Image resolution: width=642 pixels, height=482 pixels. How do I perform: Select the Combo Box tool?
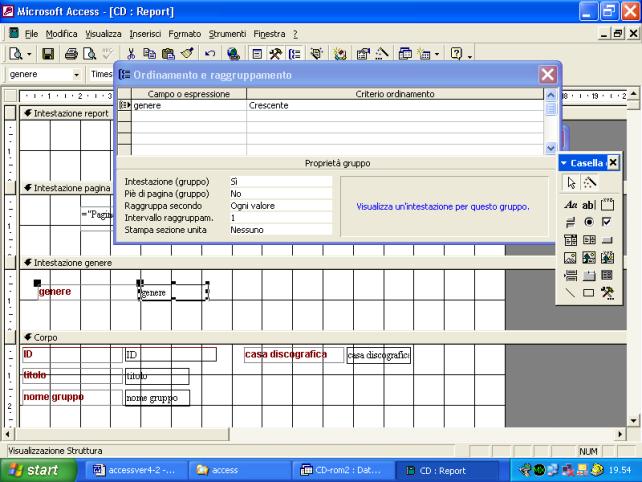[570, 240]
